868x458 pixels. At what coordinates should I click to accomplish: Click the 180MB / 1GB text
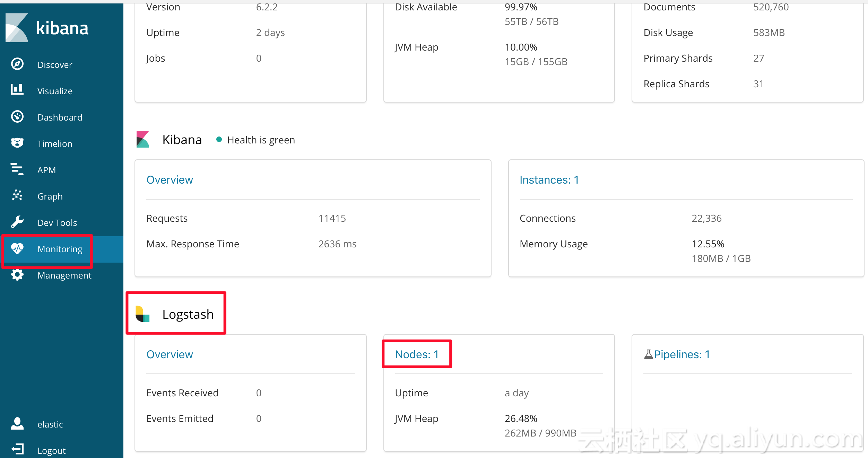(721, 258)
